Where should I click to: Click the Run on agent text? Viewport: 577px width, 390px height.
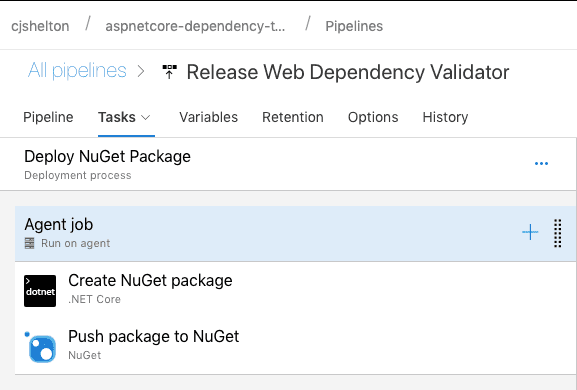[75, 243]
